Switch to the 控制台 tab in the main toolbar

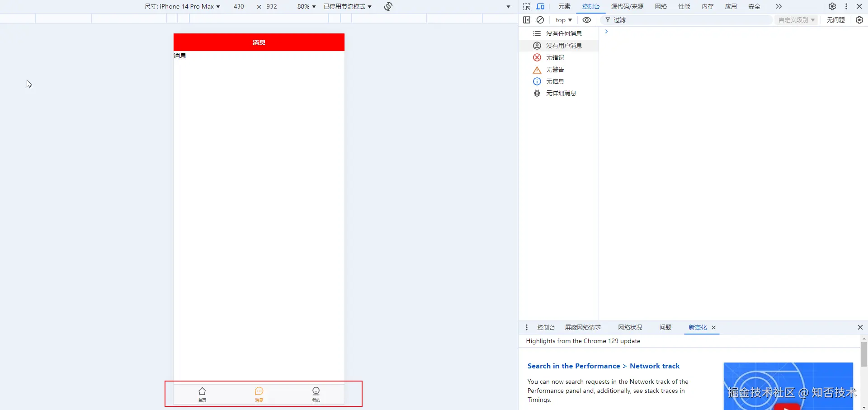591,6
